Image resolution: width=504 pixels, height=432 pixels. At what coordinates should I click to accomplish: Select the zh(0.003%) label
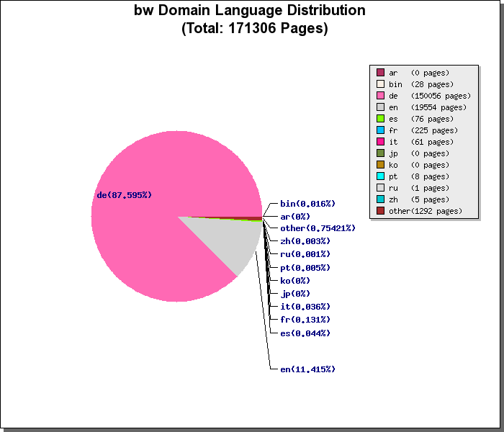(x=305, y=241)
